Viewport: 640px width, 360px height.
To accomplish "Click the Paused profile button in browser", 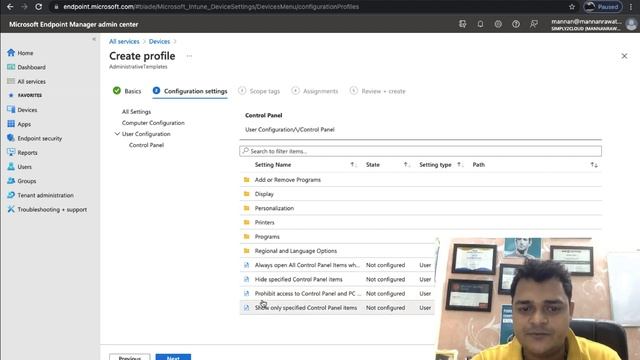I will click(602, 7).
